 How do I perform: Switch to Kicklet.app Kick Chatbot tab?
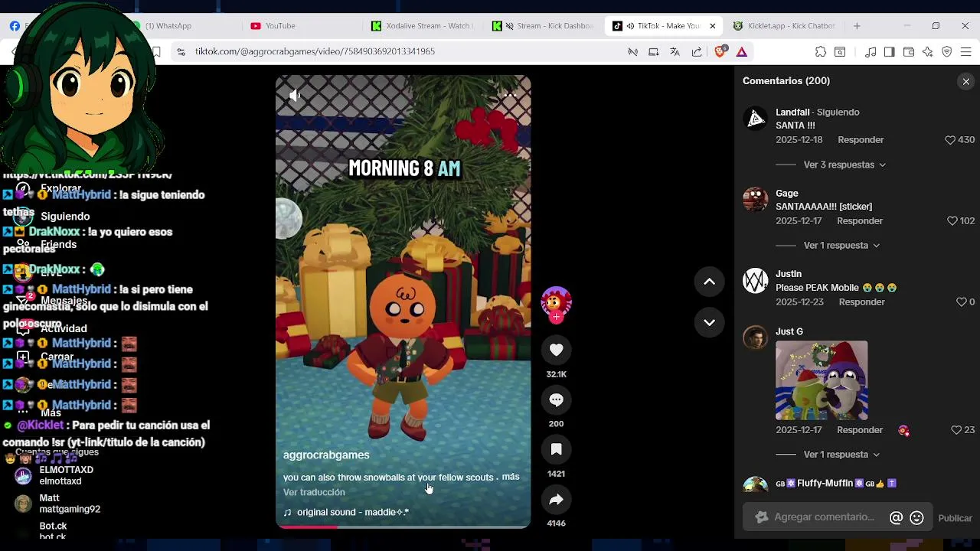tap(785, 26)
